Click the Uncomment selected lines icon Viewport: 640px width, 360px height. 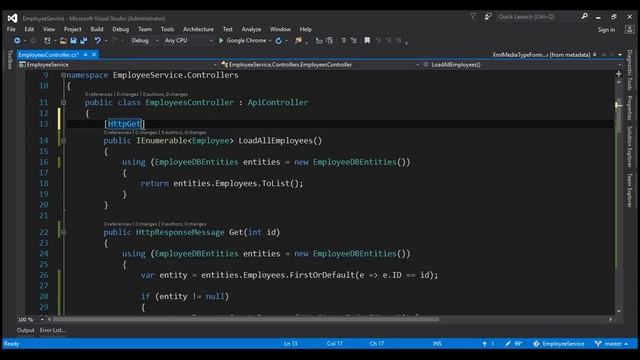pyautogui.click(x=353, y=41)
